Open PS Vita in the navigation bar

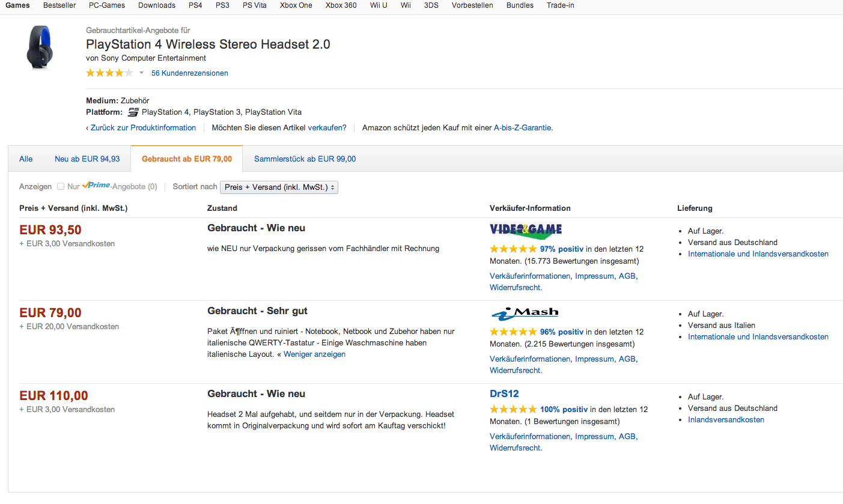click(255, 5)
